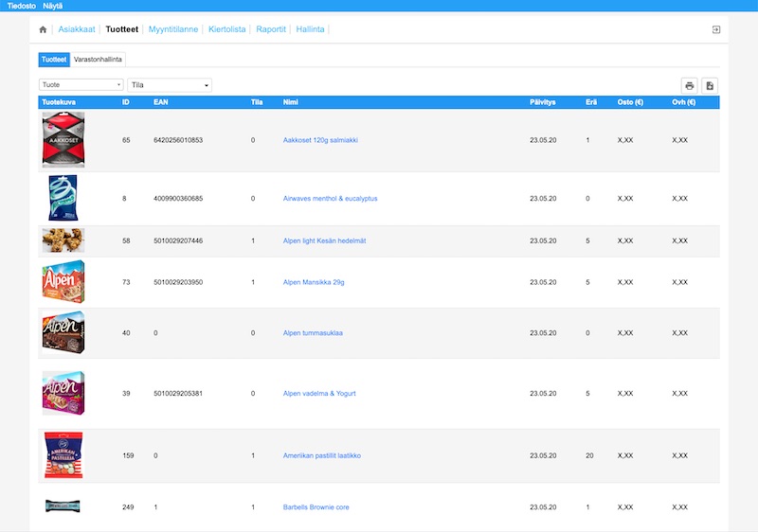This screenshot has height=532, width=758.
Task: Click the Aakkoset salmiakki product image
Action: [x=63, y=140]
